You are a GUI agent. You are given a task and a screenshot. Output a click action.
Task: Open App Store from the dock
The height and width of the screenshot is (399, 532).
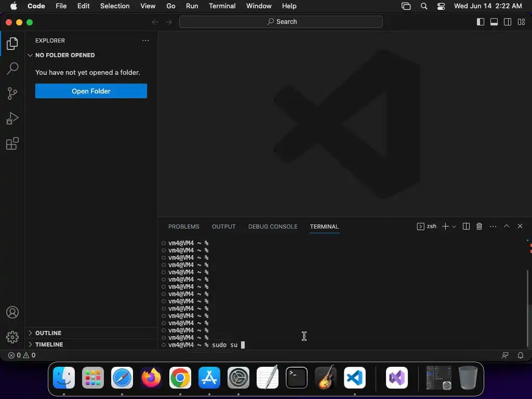click(209, 378)
